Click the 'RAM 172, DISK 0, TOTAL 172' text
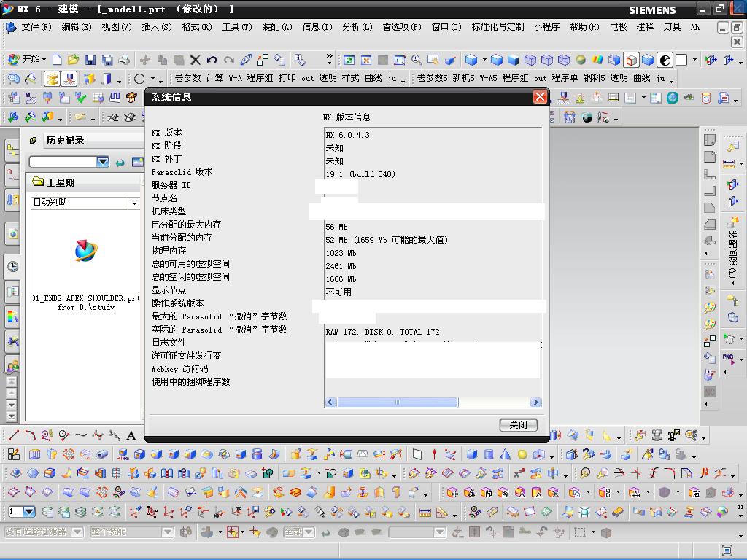Image resolution: width=747 pixels, height=560 pixels. pyautogui.click(x=382, y=332)
